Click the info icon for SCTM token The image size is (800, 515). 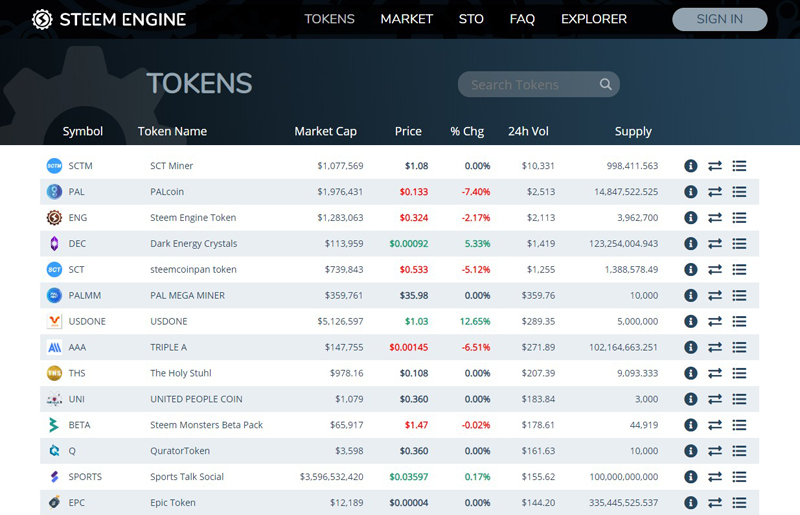(690, 166)
